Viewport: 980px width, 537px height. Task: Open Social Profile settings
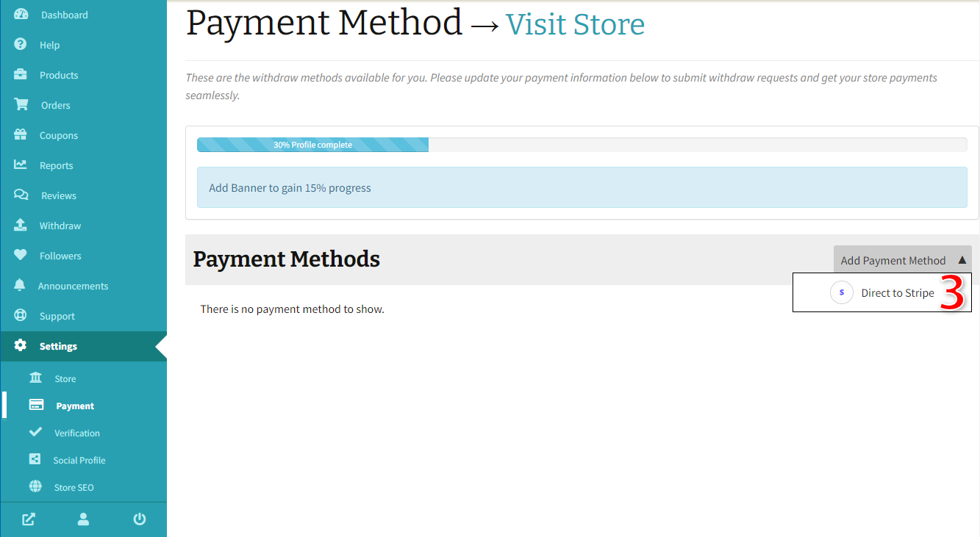click(x=79, y=461)
